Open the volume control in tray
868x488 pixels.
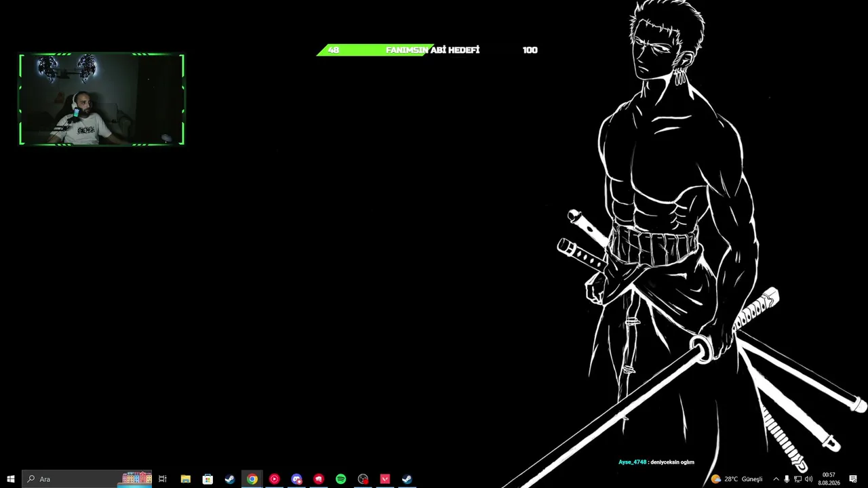pyautogui.click(x=808, y=479)
